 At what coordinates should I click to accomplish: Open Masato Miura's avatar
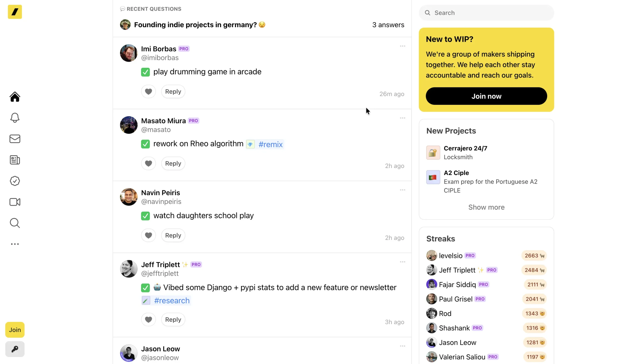(x=129, y=125)
